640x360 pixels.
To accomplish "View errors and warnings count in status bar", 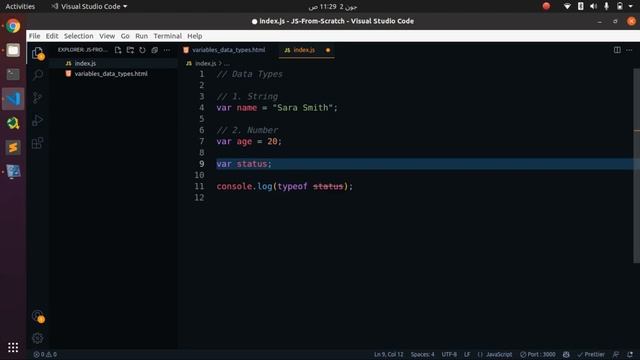I will click(45, 354).
